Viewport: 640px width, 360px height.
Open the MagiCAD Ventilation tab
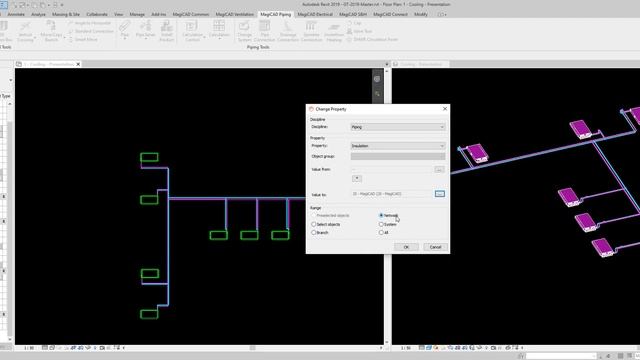tap(235, 14)
